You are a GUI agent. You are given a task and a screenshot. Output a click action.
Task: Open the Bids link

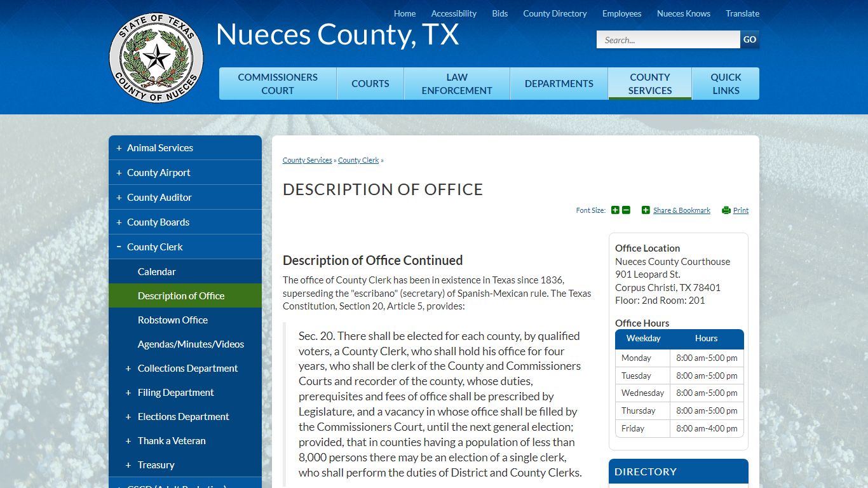500,13
